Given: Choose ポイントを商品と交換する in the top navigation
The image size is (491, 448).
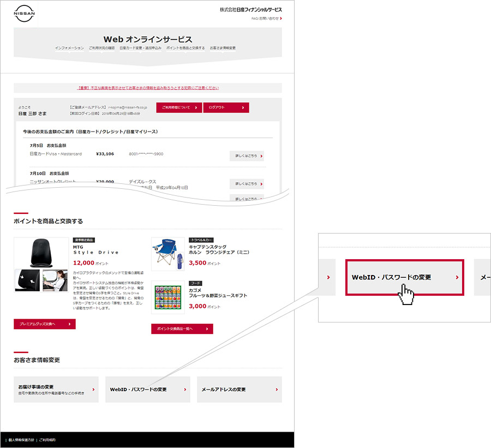Looking at the screenshot, I should coord(185,48).
